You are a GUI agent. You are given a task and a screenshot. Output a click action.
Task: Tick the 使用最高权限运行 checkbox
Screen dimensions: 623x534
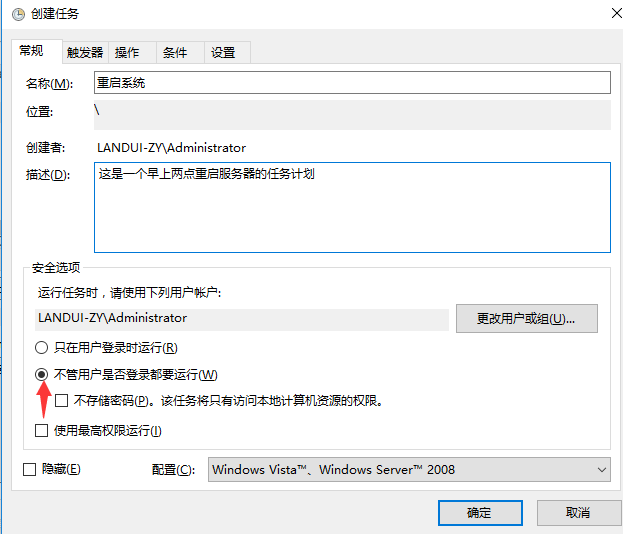[41, 431]
